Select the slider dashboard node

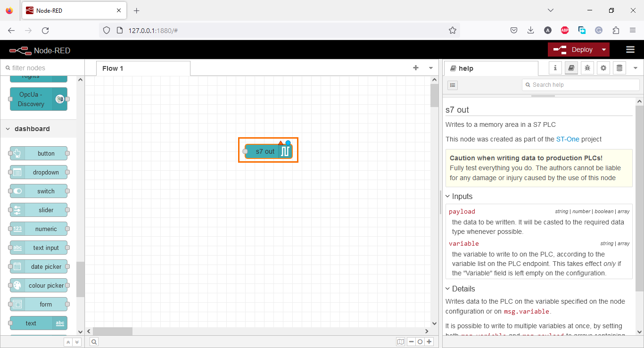pyautogui.click(x=39, y=210)
